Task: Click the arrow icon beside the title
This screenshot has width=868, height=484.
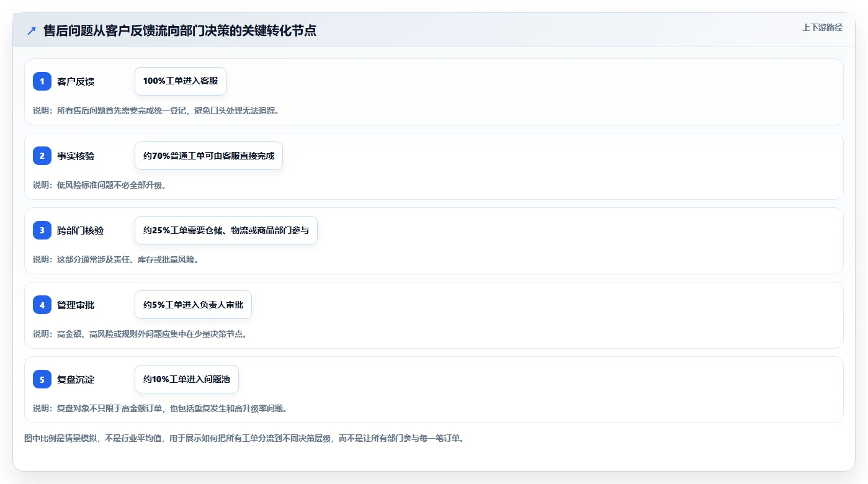Action: click(32, 31)
